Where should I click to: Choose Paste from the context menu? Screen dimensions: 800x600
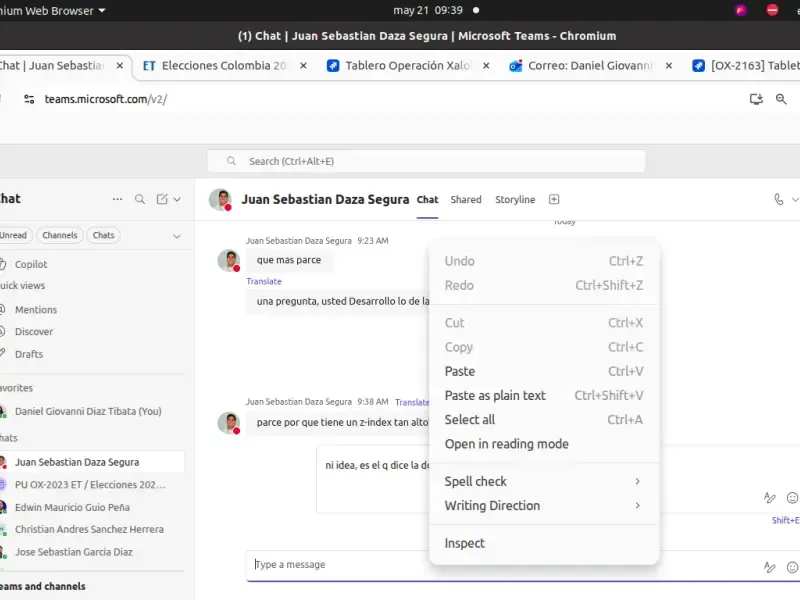point(544,371)
